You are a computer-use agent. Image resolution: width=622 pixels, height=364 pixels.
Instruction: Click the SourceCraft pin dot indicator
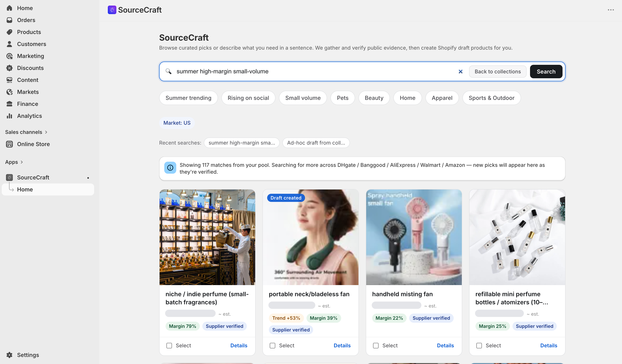click(x=88, y=178)
